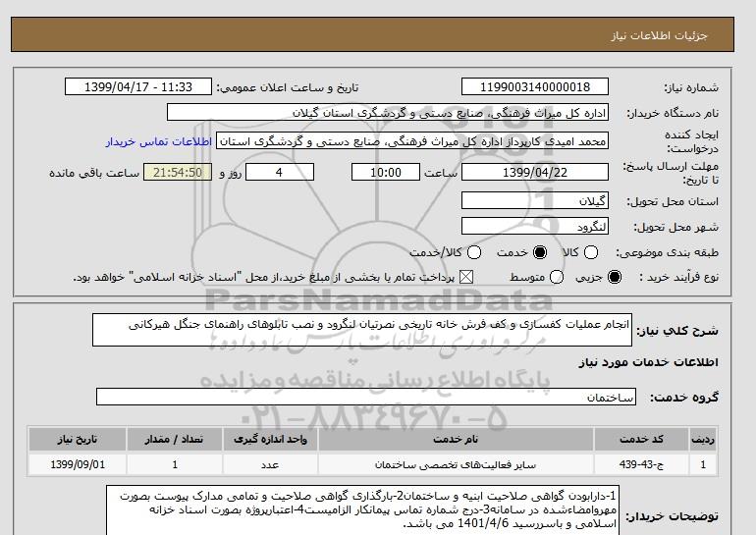The image size is (756, 535).
Task: Click the header title جزئیات اطلاعات نیاز
Action: point(659,35)
